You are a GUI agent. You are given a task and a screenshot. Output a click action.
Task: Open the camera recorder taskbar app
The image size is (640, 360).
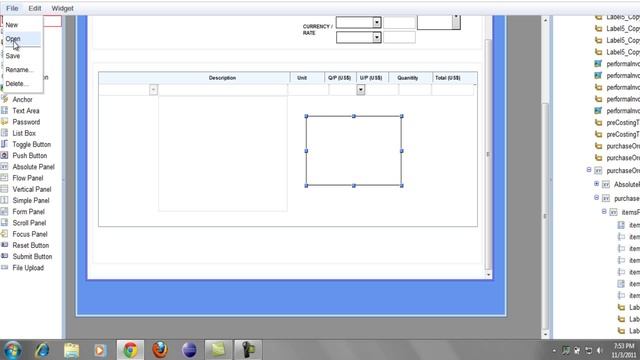pos(248,350)
